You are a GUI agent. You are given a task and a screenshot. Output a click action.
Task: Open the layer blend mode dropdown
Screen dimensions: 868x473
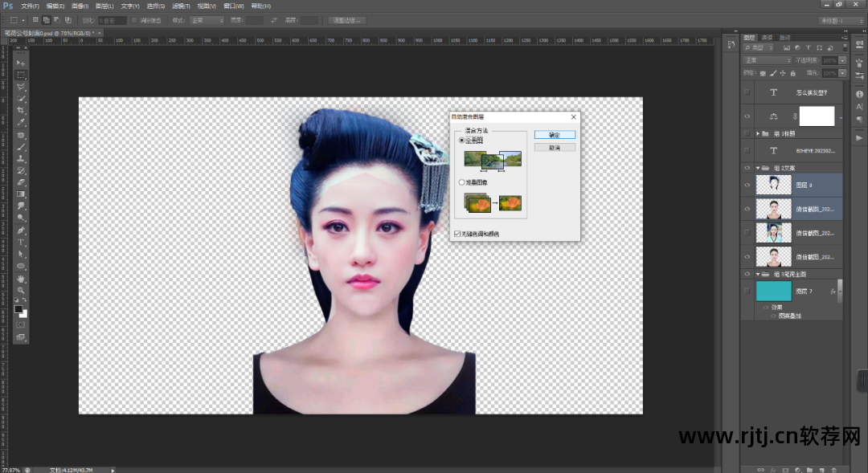(768, 60)
